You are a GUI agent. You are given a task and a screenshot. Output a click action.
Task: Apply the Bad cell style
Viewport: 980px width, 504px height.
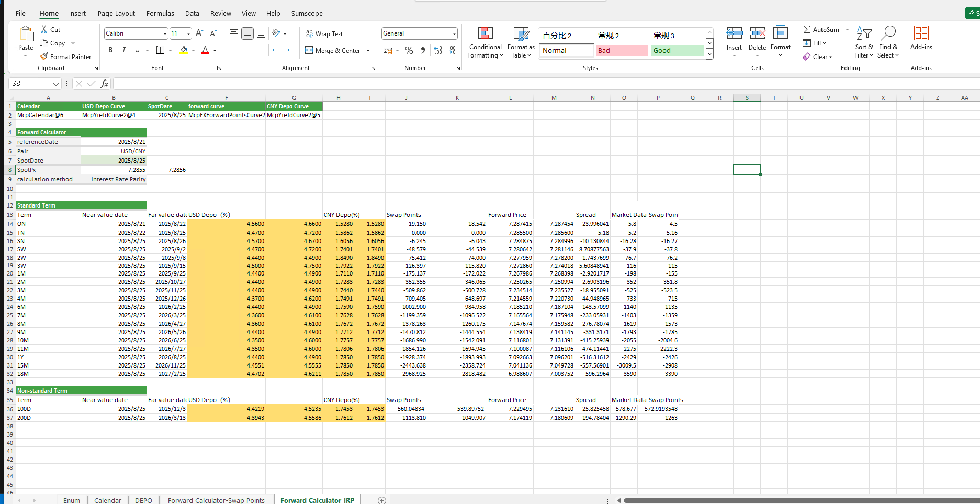click(622, 51)
